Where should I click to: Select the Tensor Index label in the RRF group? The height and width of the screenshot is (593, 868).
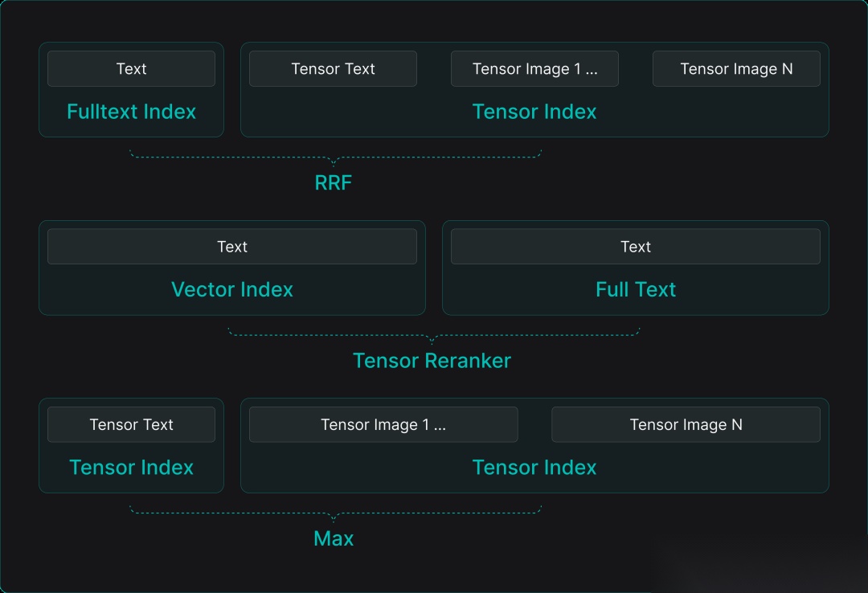(534, 112)
